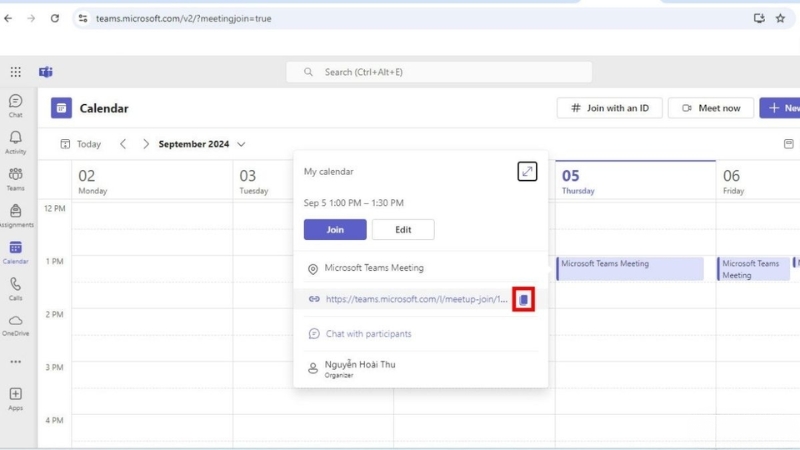Go to the next week arrow
The width and height of the screenshot is (800, 450).
[146, 144]
